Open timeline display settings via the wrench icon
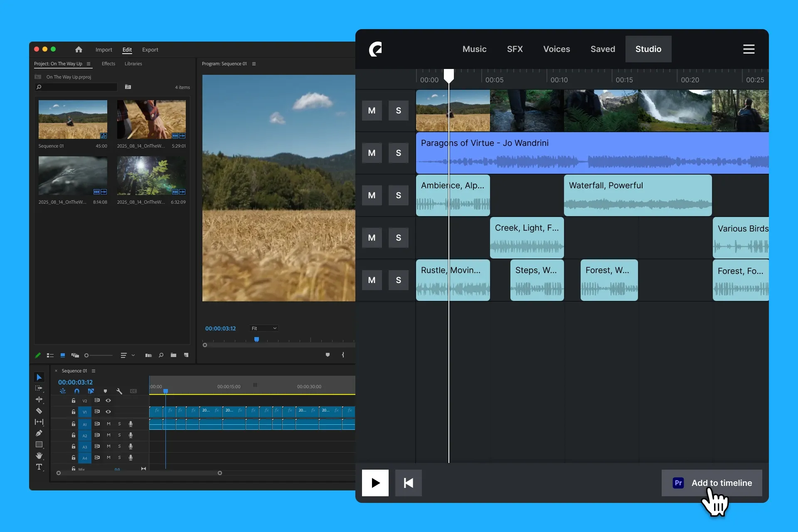Screen dimensions: 798x532 (x=120, y=391)
